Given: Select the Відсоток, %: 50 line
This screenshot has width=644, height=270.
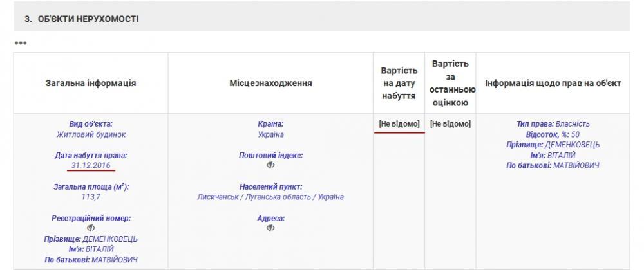Looking at the screenshot, I should (x=553, y=134).
